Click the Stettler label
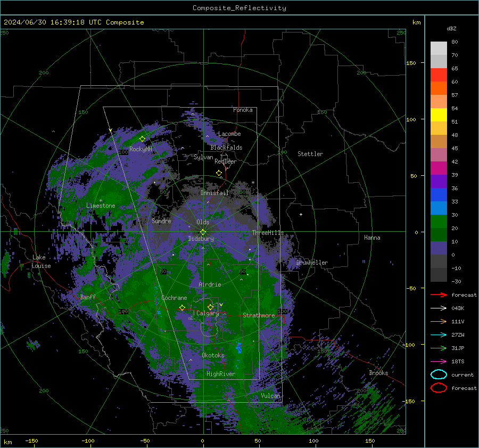The image size is (479, 448). click(x=310, y=154)
